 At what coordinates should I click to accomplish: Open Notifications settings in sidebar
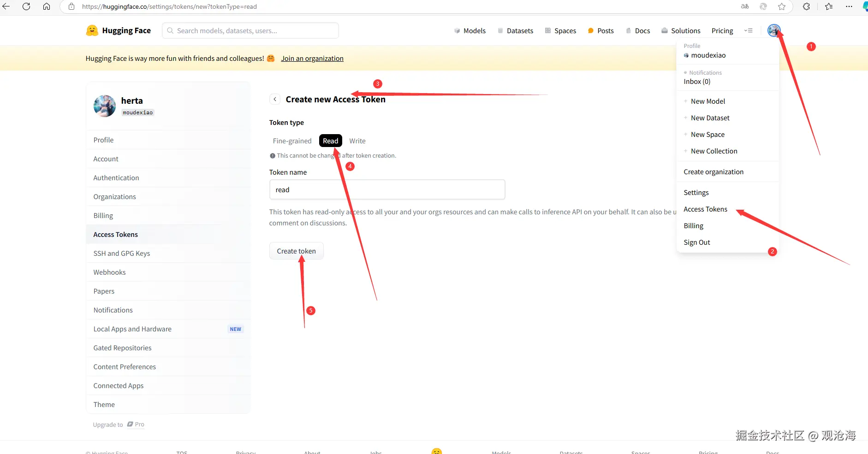coord(168,310)
